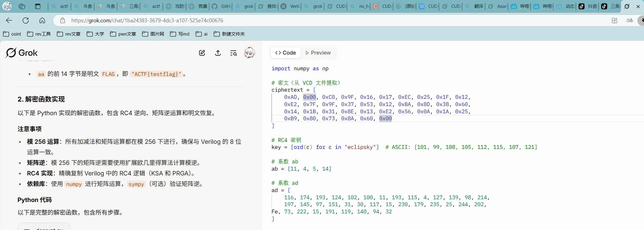
Task: Expand the pwn文章 bookmarks folder
Action: [123, 34]
